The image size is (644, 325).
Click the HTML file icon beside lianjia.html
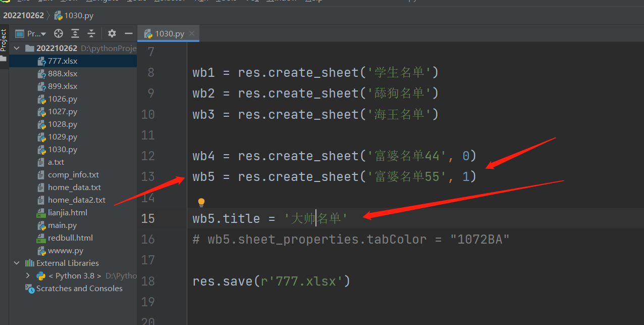[41, 212]
